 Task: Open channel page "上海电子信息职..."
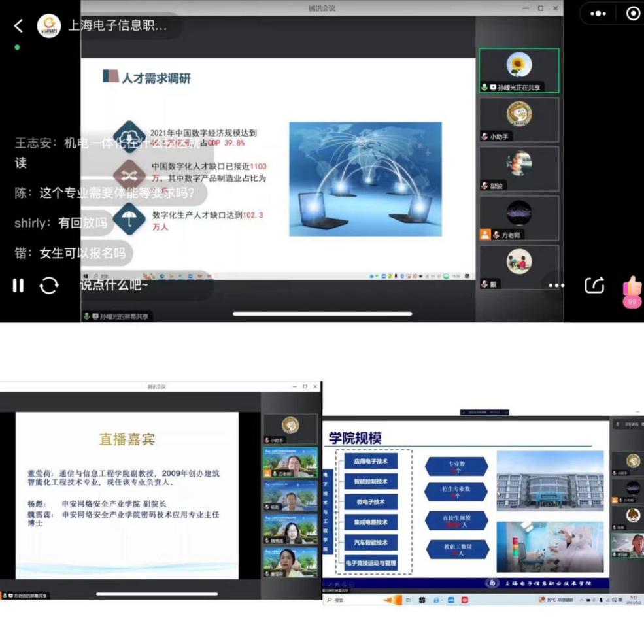coord(118,25)
